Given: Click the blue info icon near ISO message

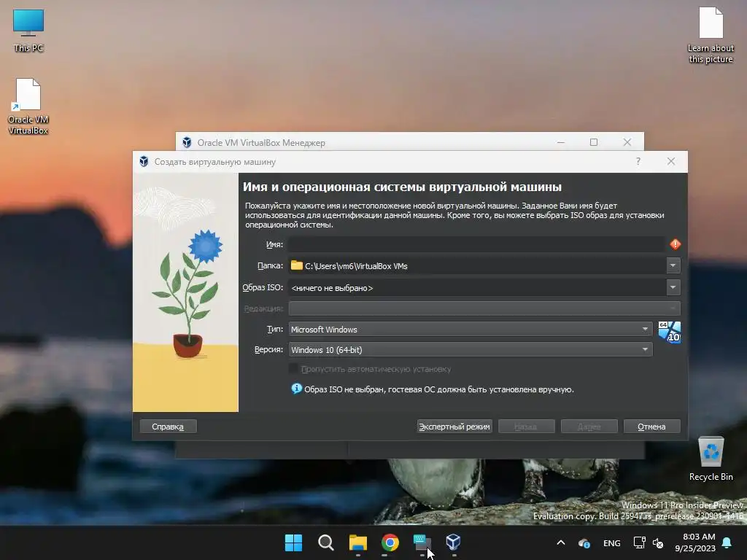Looking at the screenshot, I should [296, 389].
